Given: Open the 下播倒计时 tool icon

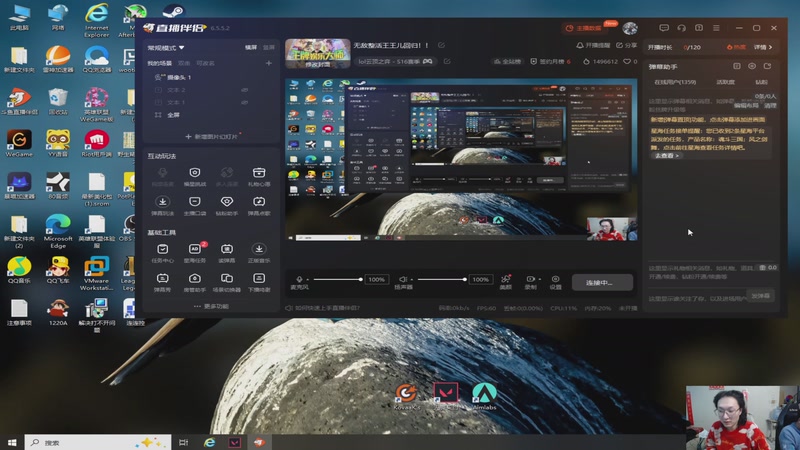Looking at the screenshot, I should click(259, 282).
